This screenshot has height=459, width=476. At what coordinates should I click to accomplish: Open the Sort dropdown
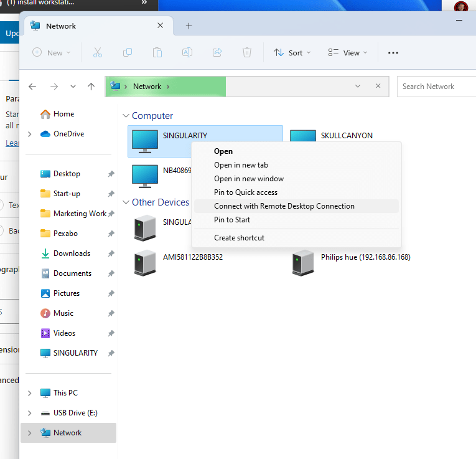point(292,52)
